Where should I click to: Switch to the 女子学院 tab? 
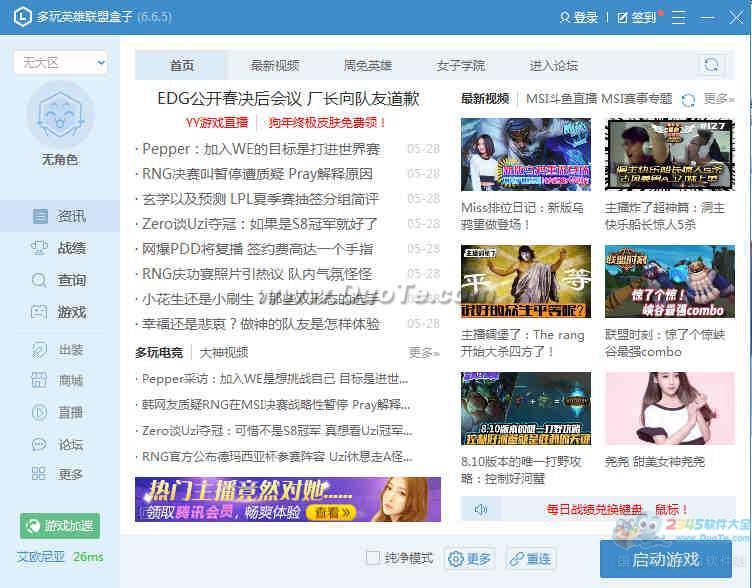tap(460, 65)
